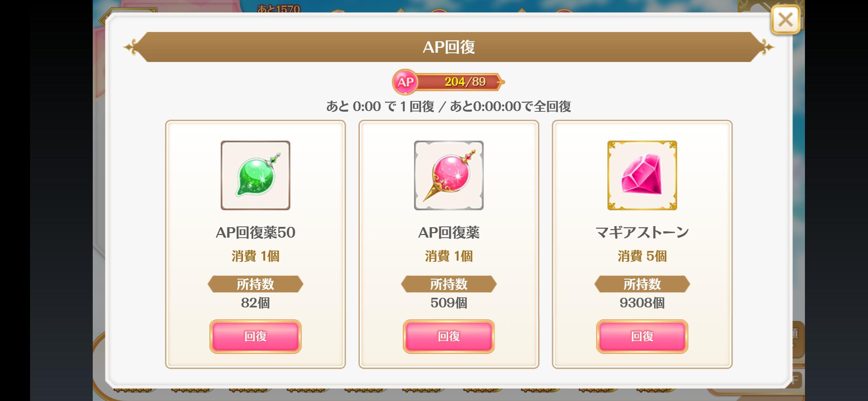
Task: Tap the AP回復 title banner
Action: pos(449,47)
